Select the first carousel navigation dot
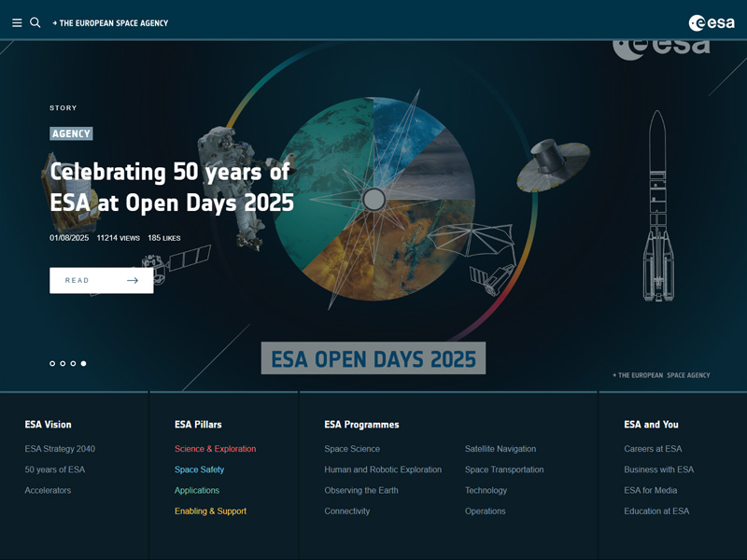 coord(53,364)
